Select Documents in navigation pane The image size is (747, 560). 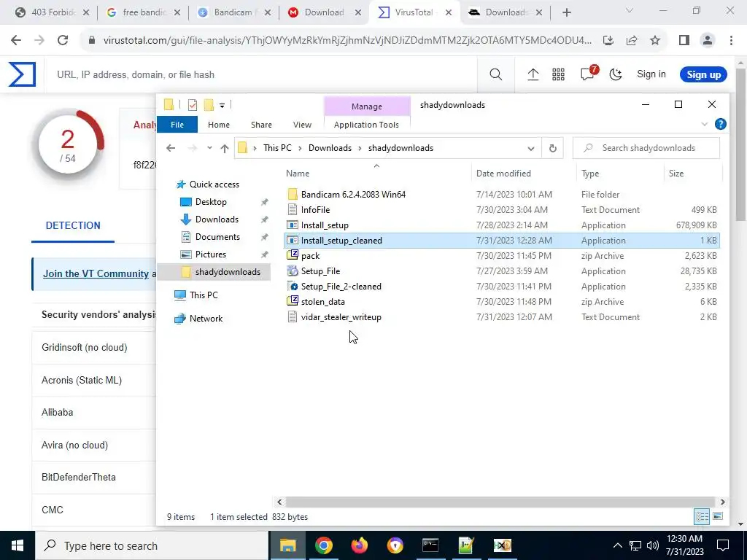coord(217,237)
